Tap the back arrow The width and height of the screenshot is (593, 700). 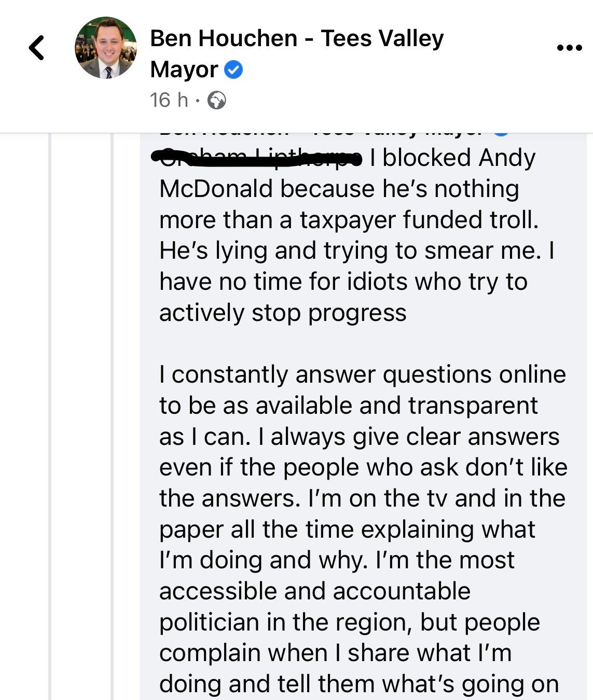[x=36, y=48]
